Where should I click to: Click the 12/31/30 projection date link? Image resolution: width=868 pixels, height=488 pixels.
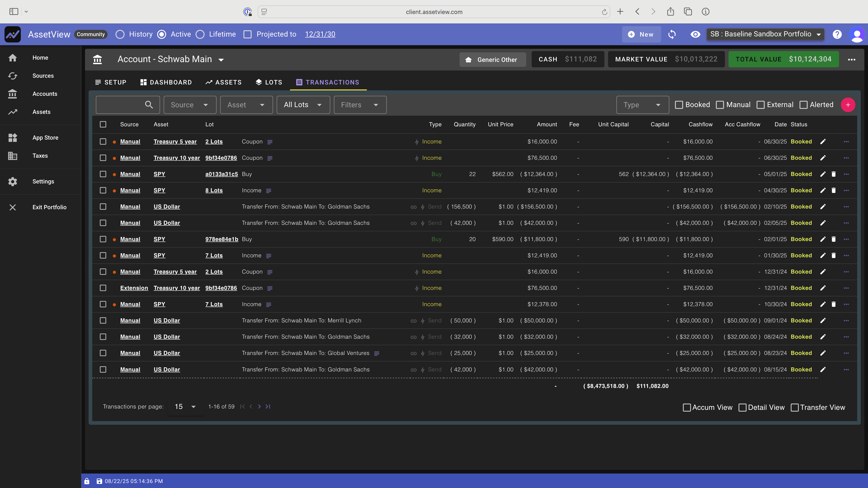320,34
